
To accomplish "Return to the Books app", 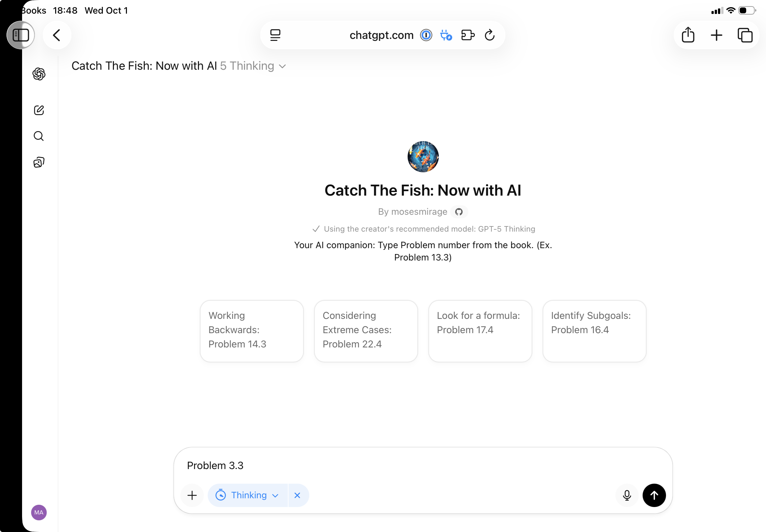I will tap(33, 10).
